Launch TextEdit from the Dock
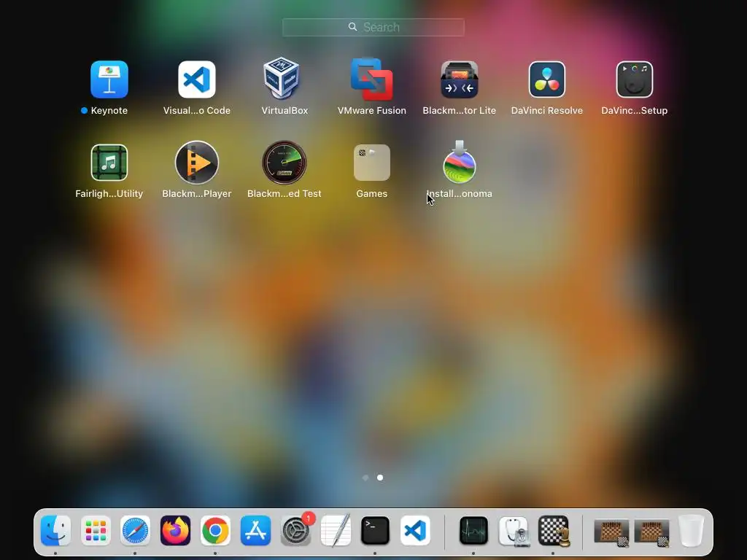 tap(336, 530)
